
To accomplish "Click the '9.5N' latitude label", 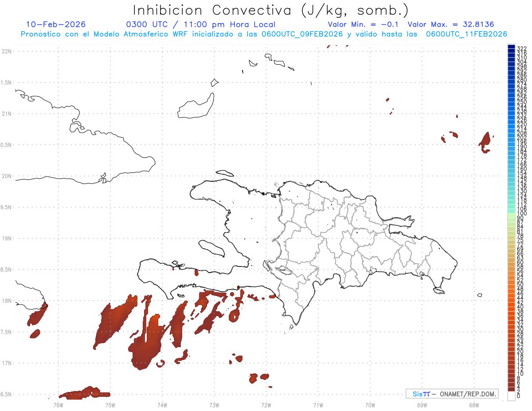I will pyautogui.click(x=7, y=207).
